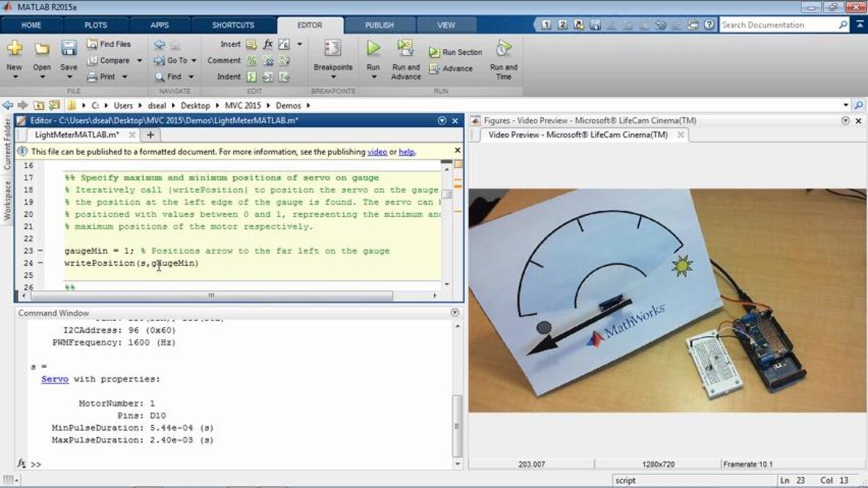
Task: Click the New file plus icon
Action: 14,48
